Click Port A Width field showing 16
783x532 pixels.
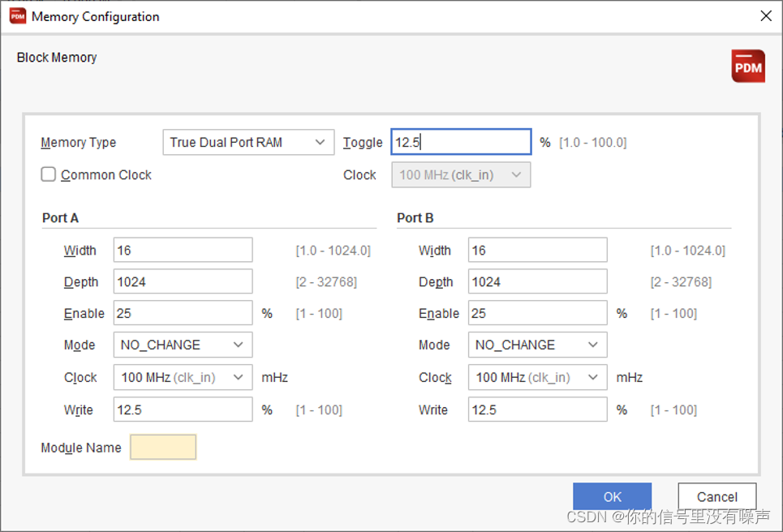coord(182,250)
